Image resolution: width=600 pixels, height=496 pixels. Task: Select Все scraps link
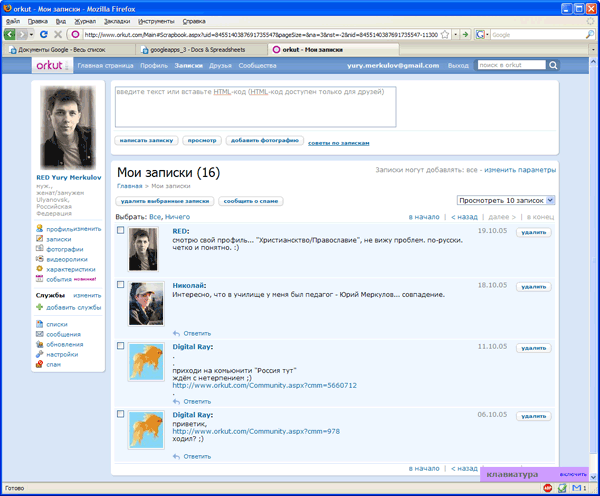[x=155, y=217]
